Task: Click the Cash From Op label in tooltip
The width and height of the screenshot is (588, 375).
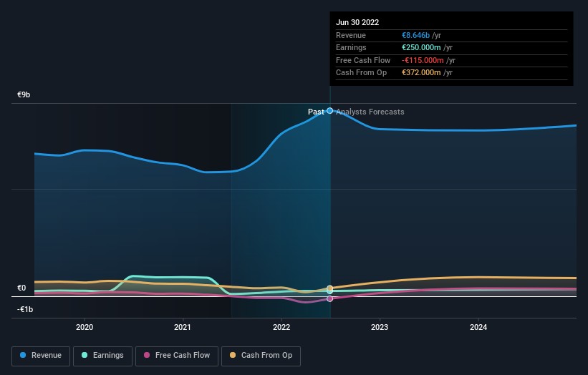Action: coord(361,73)
